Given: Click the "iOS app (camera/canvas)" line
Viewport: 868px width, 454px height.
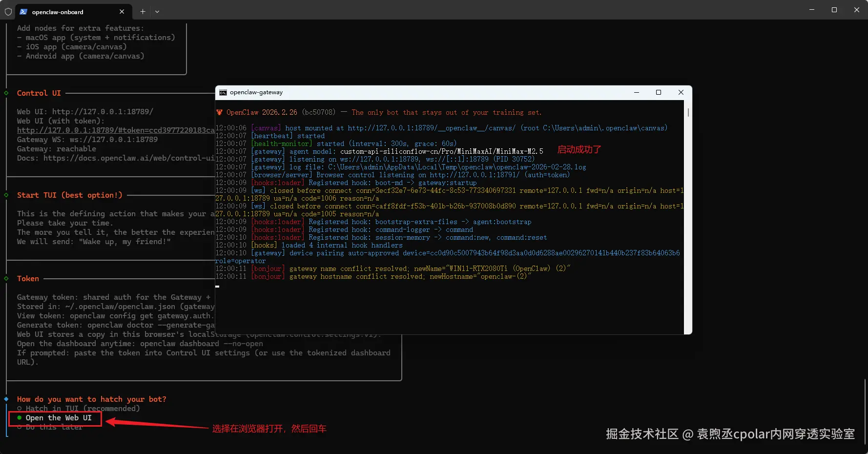Looking at the screenshot, I should 72,47.
